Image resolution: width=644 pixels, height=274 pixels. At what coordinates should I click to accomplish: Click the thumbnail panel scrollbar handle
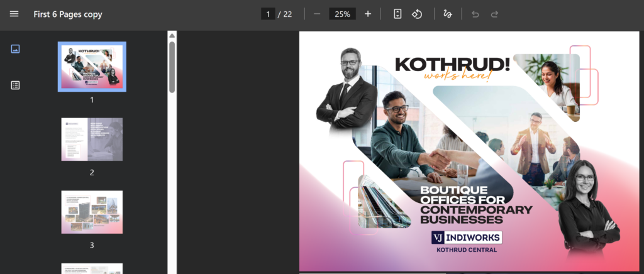coord(172,67)
